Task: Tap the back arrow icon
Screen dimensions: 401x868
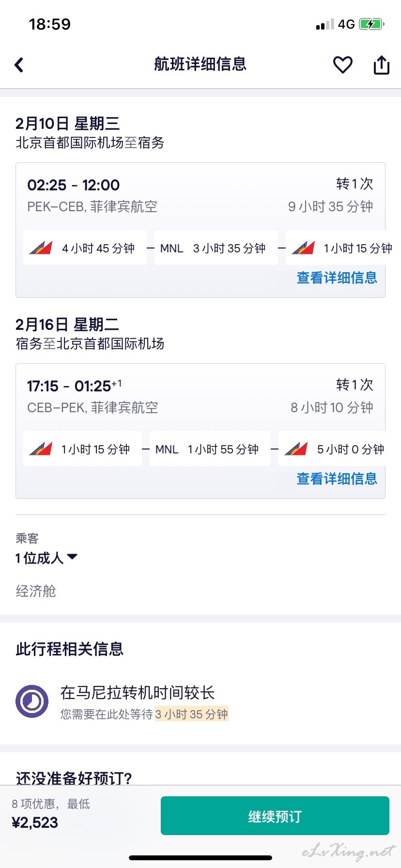Action: 19,65
